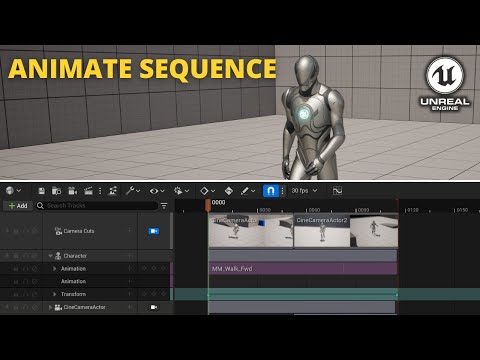Open the playback options gear-play menu
Screen dimensions: 480x360
coord(181,191)
